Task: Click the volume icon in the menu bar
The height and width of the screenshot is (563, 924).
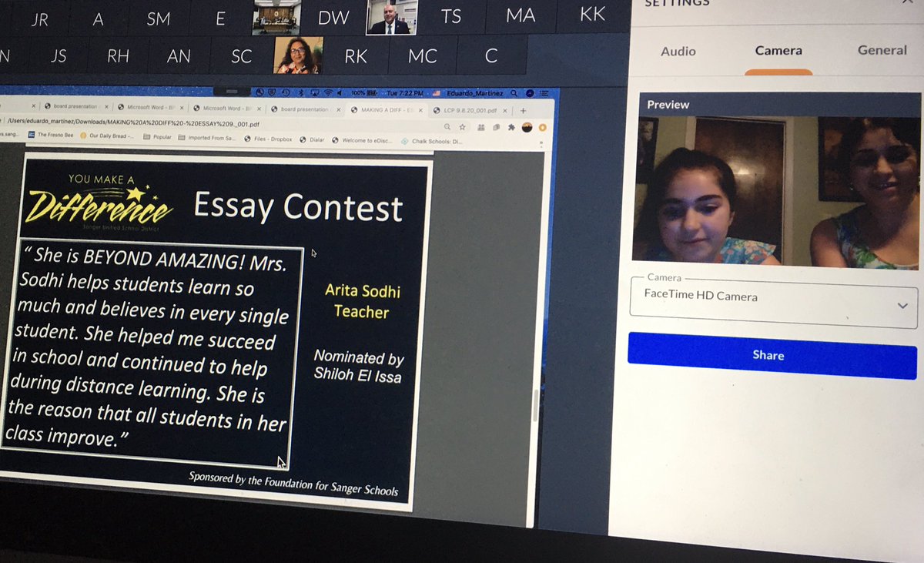Action: point(339,91)
